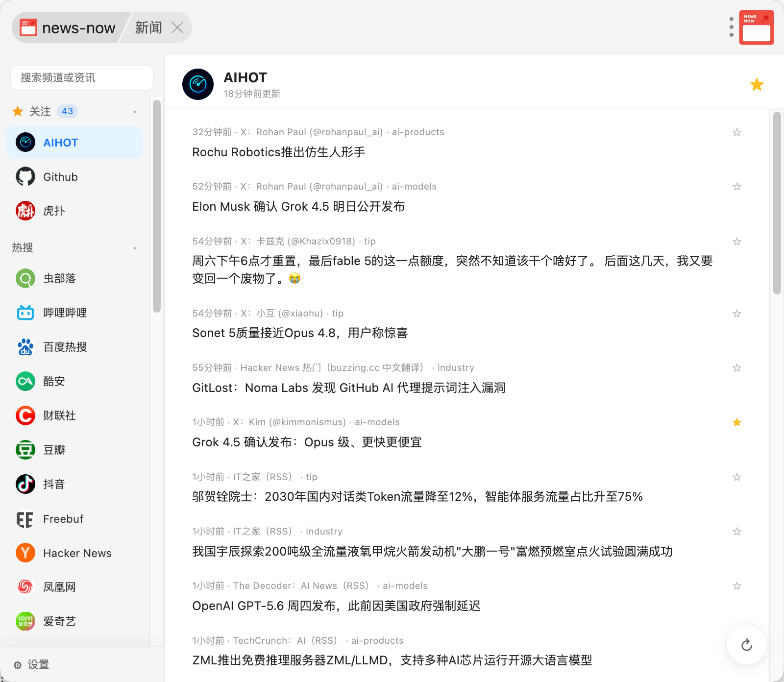
Task: Open the 豆瓣 channel
Action: (x=74, y=450)
